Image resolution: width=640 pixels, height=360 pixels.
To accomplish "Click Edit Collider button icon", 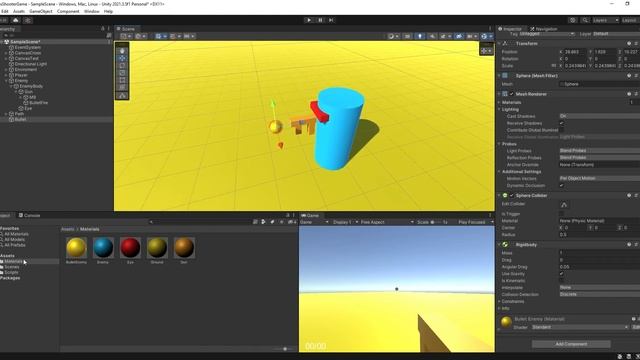I will tap(564, 204).
